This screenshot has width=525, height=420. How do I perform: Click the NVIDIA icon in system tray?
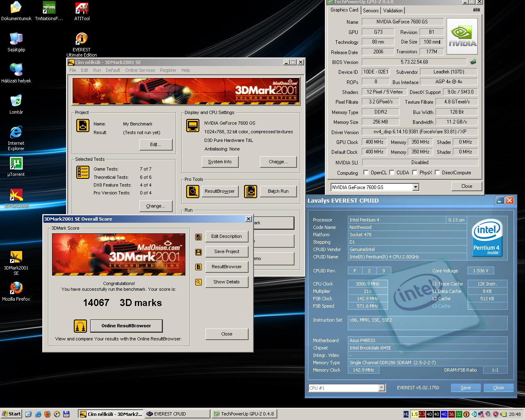coord(503,414)
